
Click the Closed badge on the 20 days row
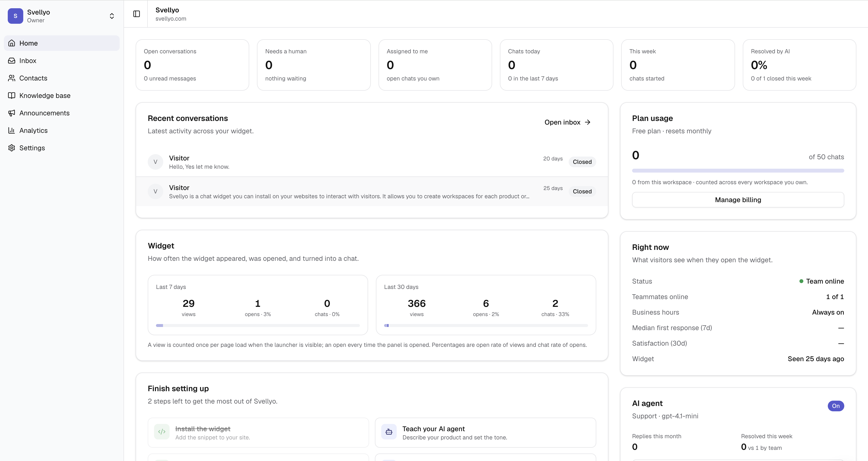[582, 162]
